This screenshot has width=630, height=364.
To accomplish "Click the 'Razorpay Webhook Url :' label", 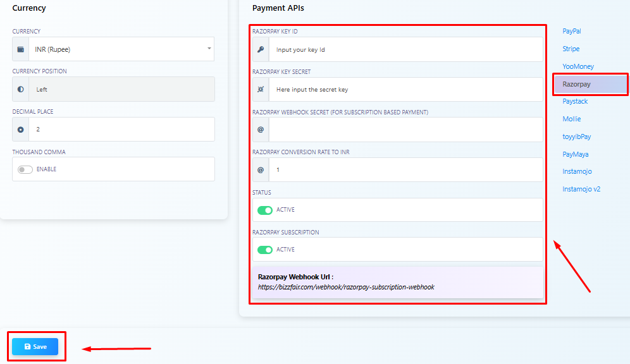I will tap(296, 277).
